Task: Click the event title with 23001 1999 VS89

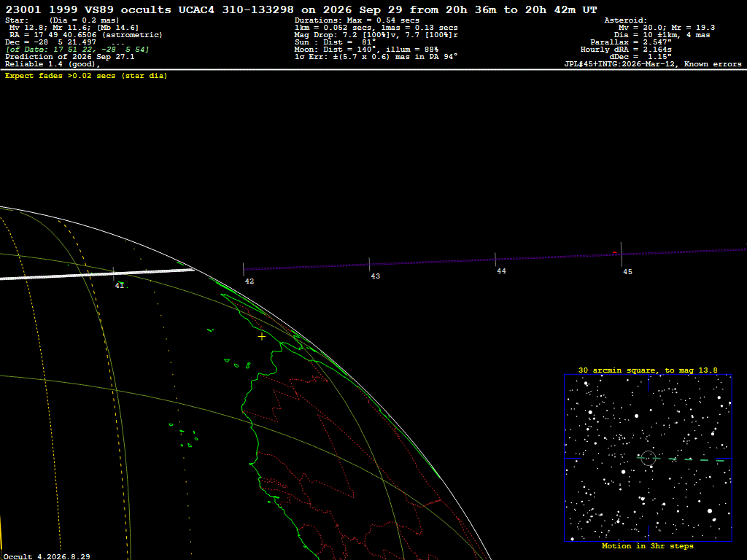Action: click(x=301, y=10)
